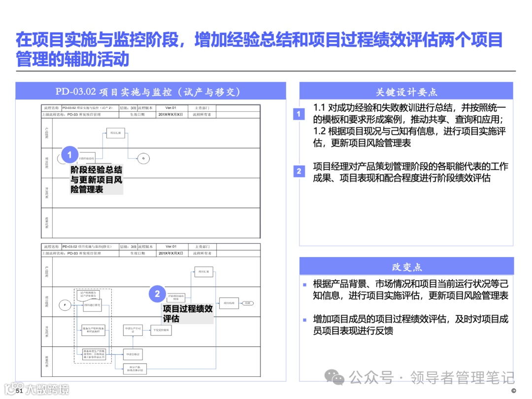Select the 申请生产许可证 process box
532x399 pixels.
133,330
